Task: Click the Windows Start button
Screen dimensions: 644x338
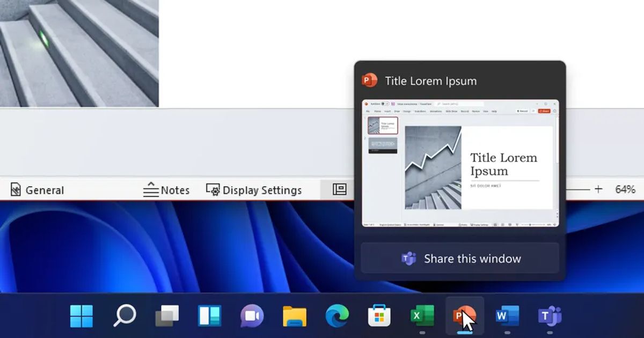Action: [x=83, y=317]
